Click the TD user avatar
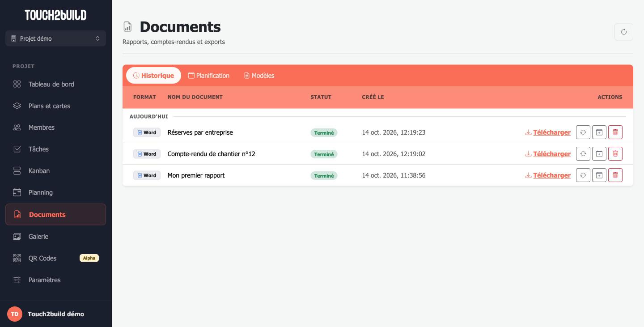644x327 pixels. 15,314
